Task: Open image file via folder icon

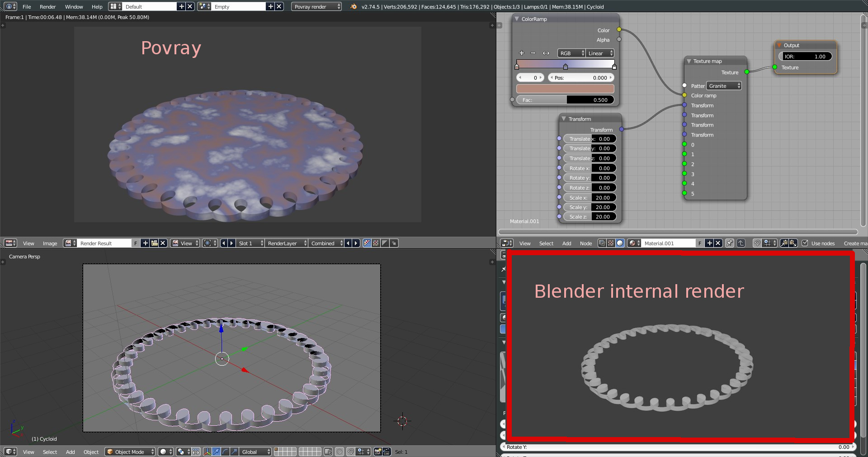Action: (x=155, y=243)
